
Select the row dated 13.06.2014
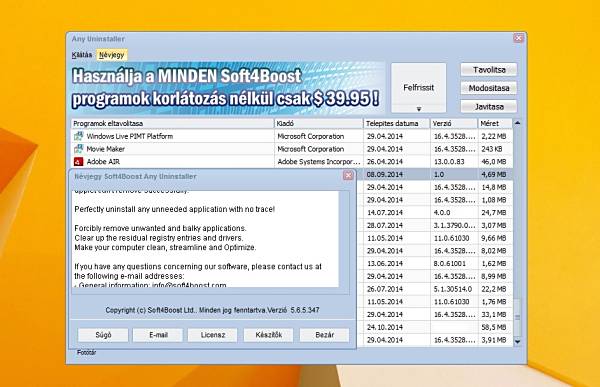click(x=435, y=263)
